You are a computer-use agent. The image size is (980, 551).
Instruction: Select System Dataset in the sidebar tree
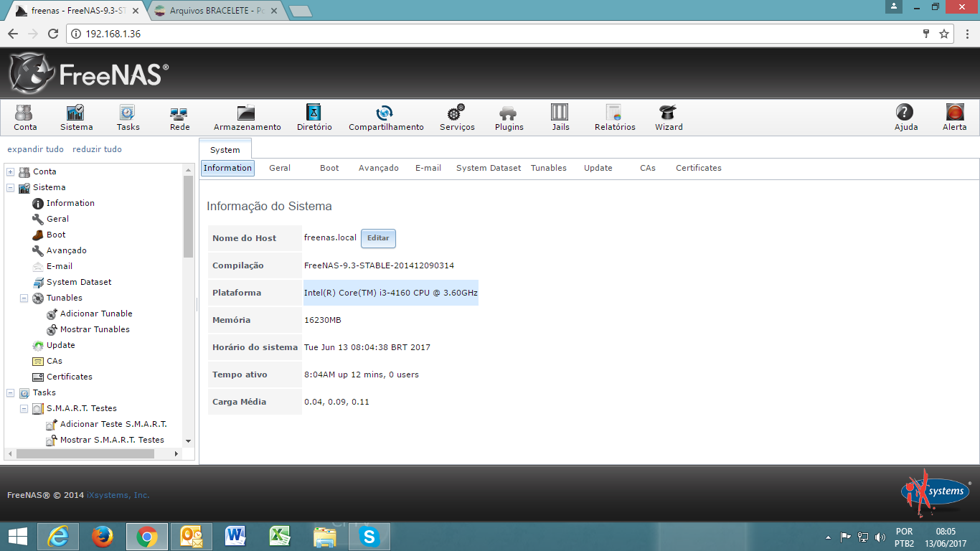79,283
